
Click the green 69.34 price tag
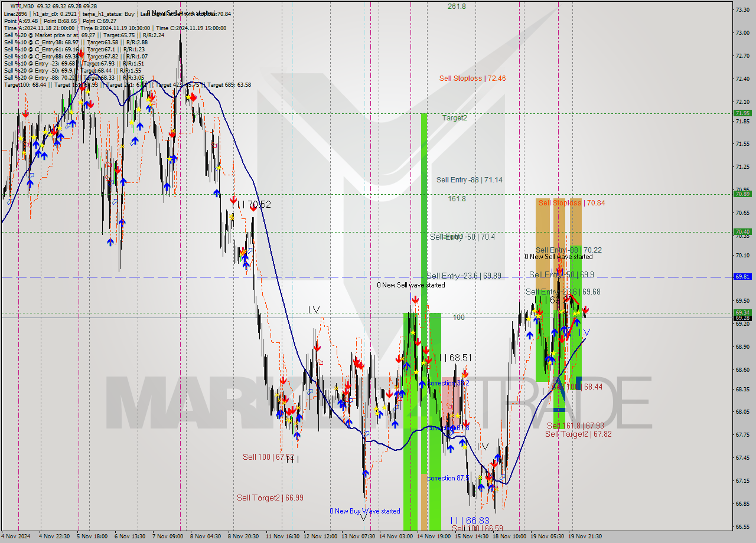[742, 313]
